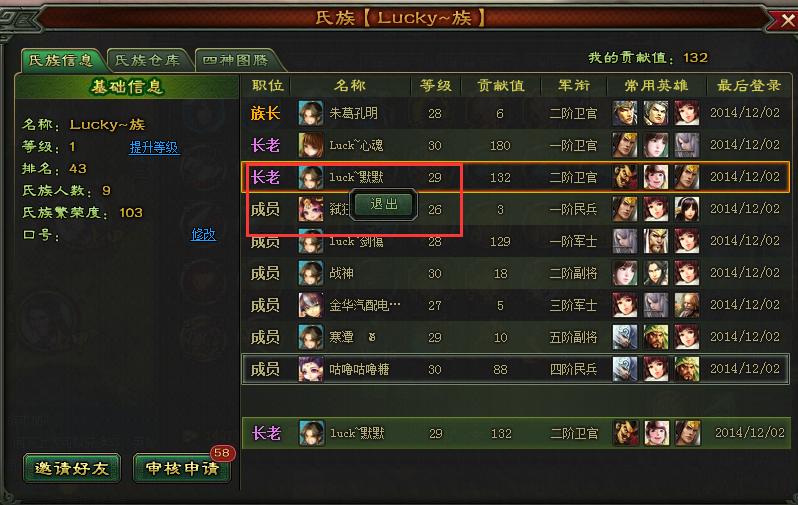Click 咕噜咕噜糖's avatar portrait
The image size is (798, 505).
click(310, 369)
